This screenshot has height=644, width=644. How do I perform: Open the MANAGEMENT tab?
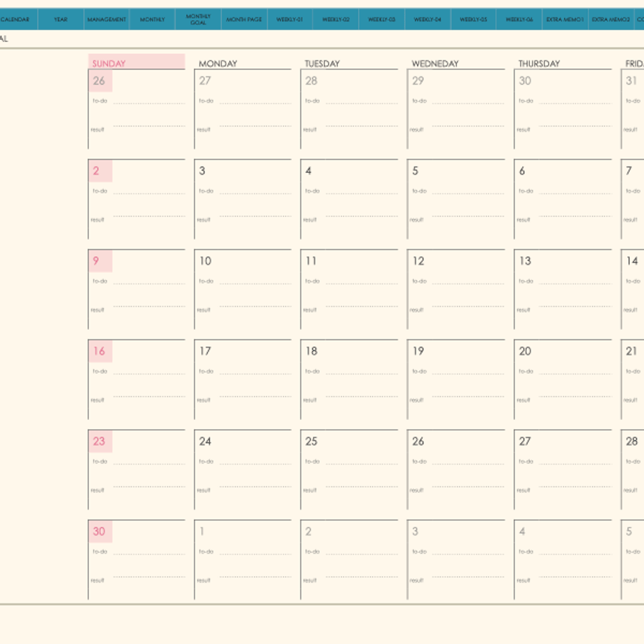(107, 20)
